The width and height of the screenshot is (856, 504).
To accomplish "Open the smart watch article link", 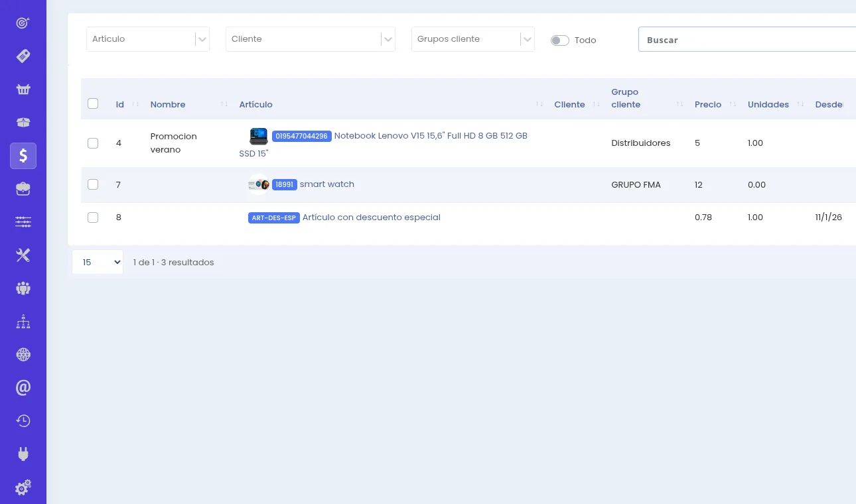I will pyautogui.click(x=327, y=184).
